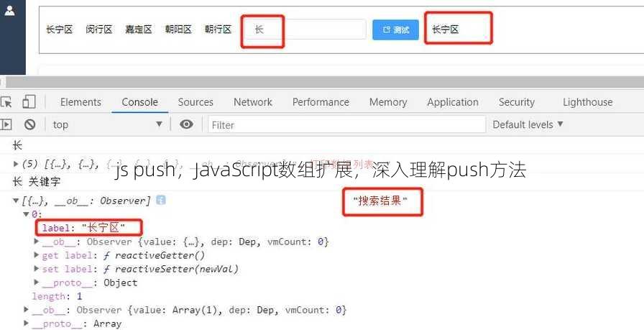This screenshot has height=330, width=644.
Task: Click the first 长宁区 district label
Action: [59, 29]
